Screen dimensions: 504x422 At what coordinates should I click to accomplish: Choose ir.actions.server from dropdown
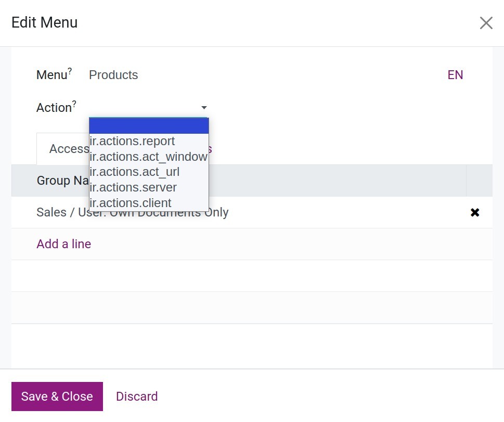pos(134,187)
